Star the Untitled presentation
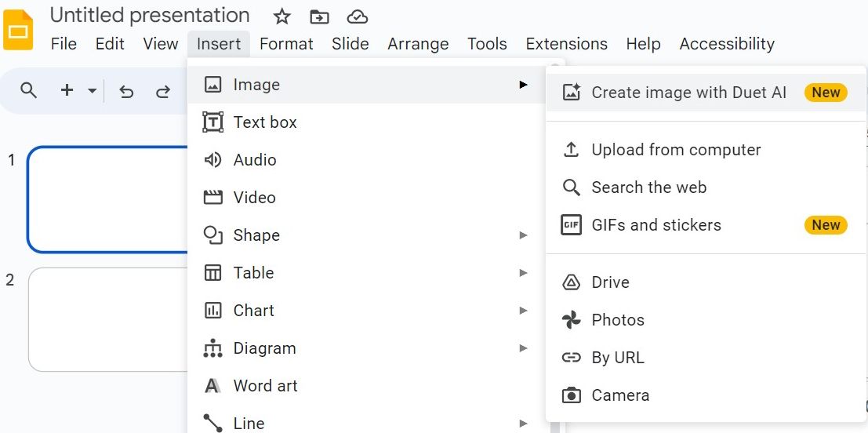The height and width of the screenshot is (433, 868). (x=282, y=16)
